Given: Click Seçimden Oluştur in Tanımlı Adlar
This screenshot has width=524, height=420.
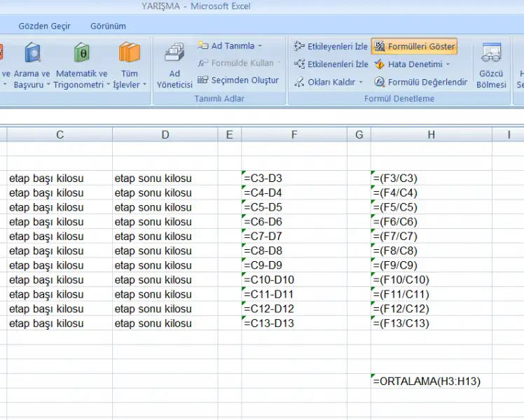Looking at the screenshot, I should pos(238,80).
